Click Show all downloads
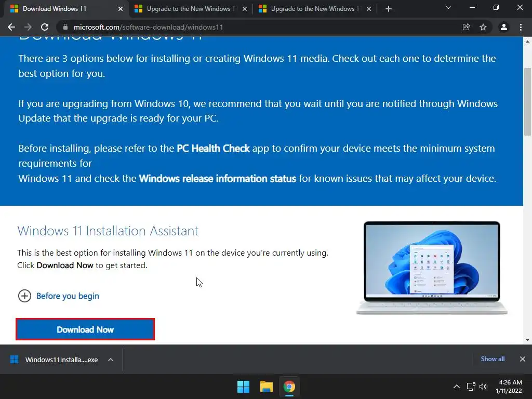Image resolution: width=532 pixels, height=399 pixels. pyautogui.click(x=493, y=358)
